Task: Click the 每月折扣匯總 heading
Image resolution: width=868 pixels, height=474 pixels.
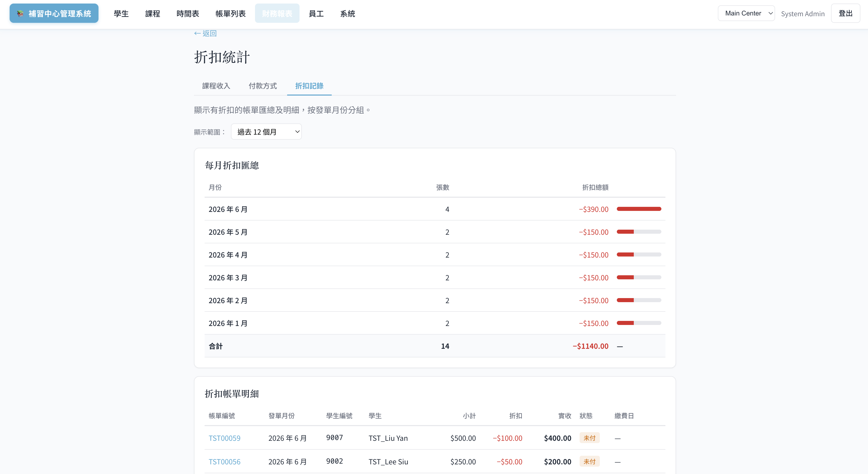Action: (232, 165)
